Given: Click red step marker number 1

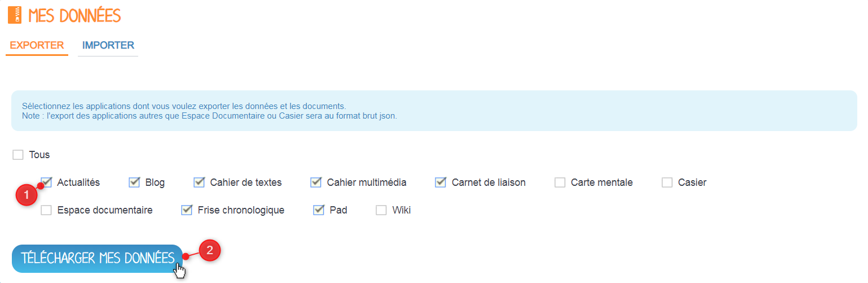Looking at the screenshot, I should 25,195.
